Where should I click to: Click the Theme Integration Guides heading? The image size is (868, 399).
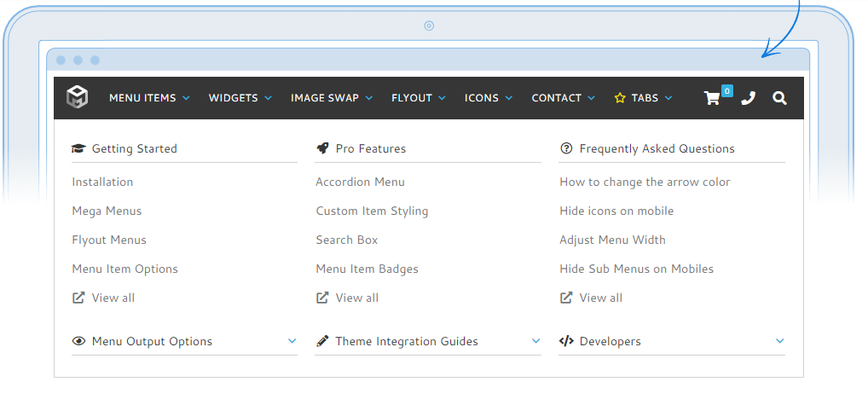tap(407, 341)
